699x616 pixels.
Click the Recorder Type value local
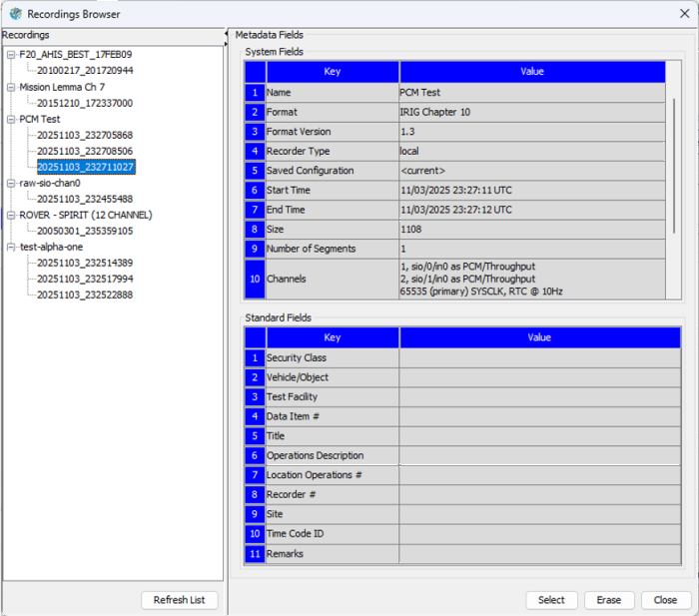[532, 151]
